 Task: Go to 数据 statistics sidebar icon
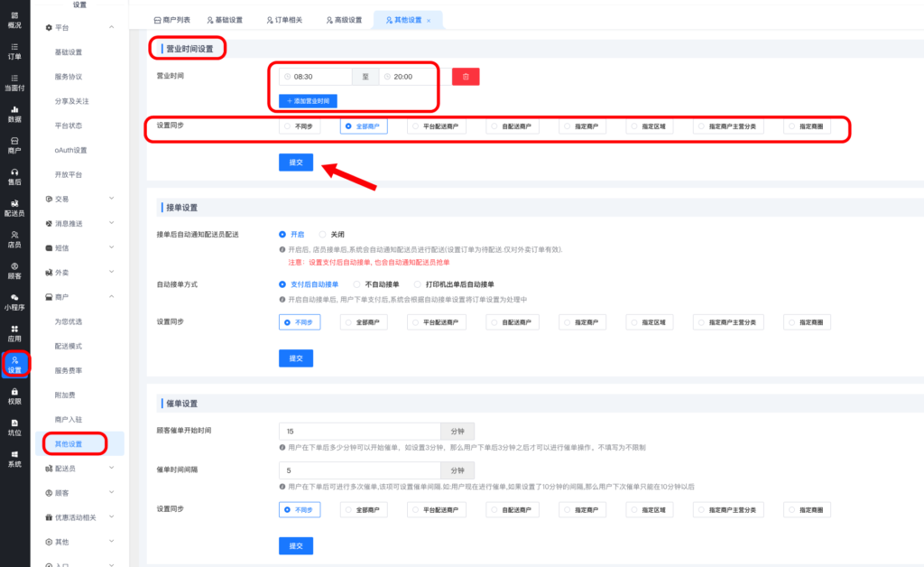tap(14, 114)
